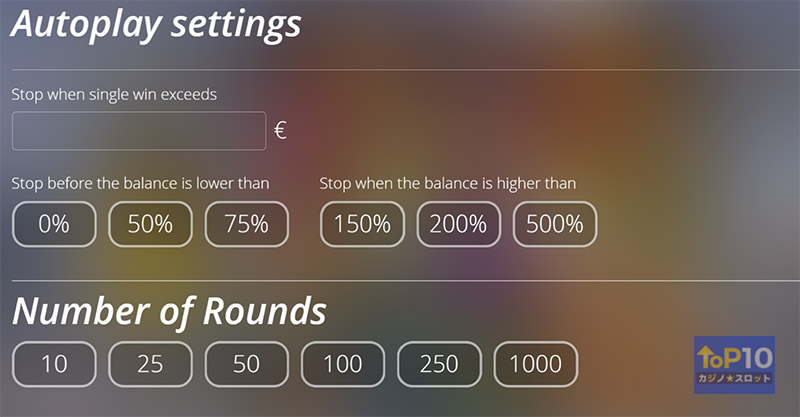Image resolution: width=800 pixels, height=417 pixels.
Task: Start autoplay with 1000 rounds
Action: coord(536,364)
